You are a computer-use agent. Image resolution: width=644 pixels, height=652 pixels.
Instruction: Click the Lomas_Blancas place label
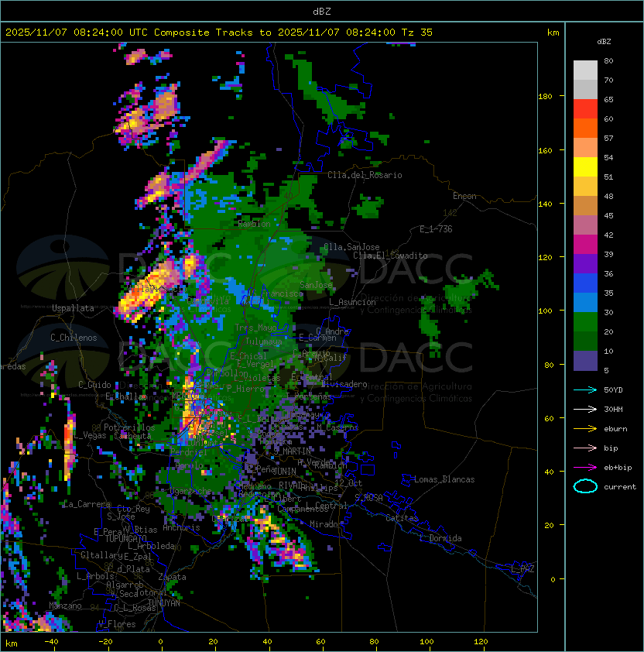[x=444, y=479]
